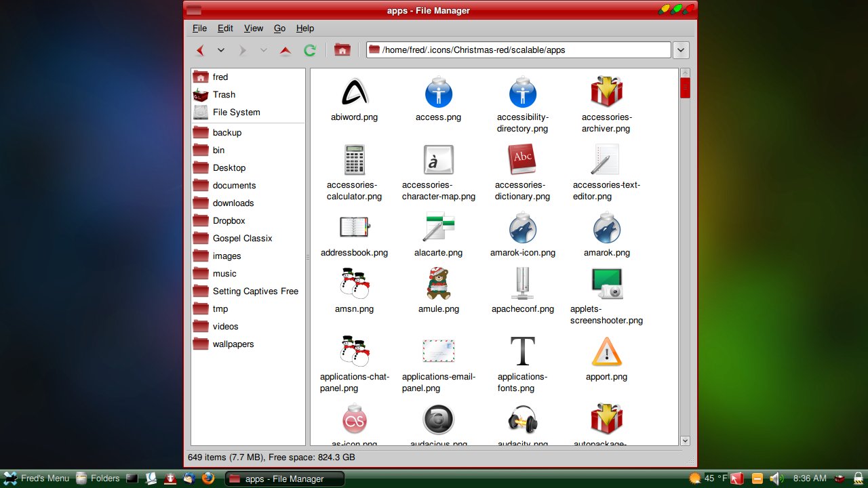
Task: Open the wallpapers bookmark
Action: pyautogui.click(x=248, y=344)
